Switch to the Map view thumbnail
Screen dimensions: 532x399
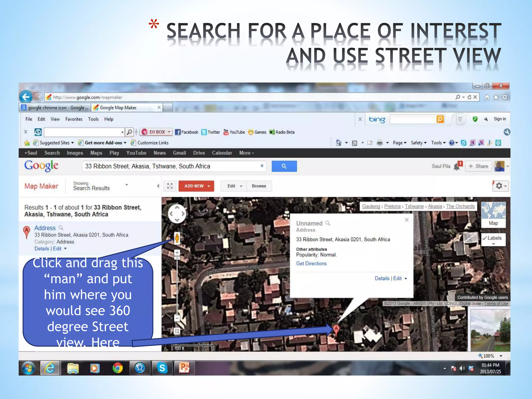pyautogui.click(x=493, y=215)
